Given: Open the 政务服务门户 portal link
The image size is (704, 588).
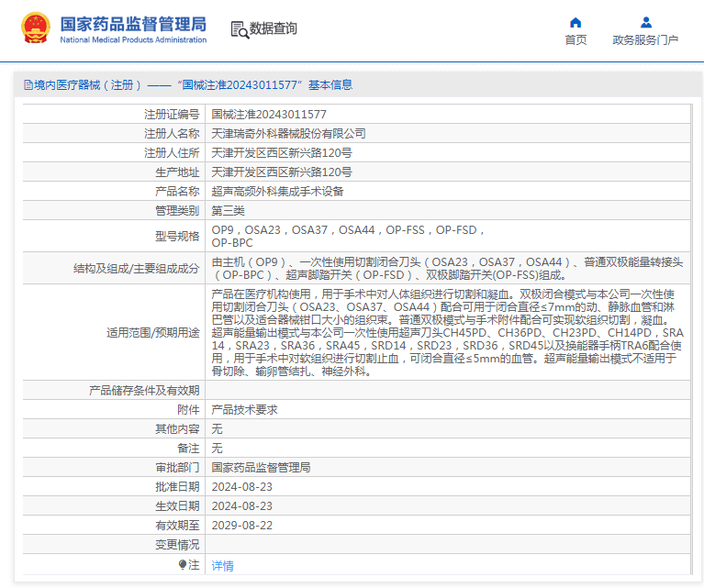Looking at the screenshot, I should 645,40.
